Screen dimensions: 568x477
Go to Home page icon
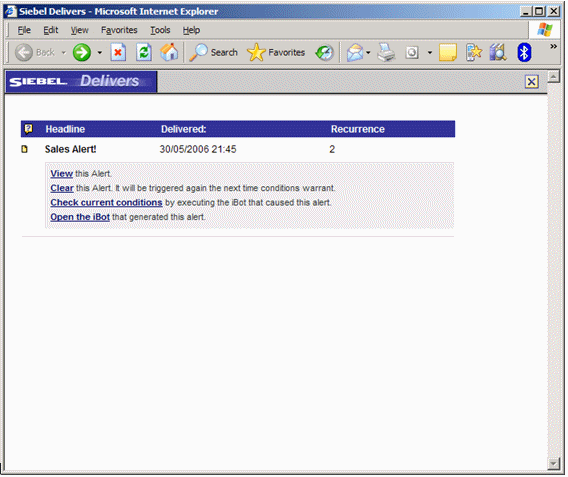(x=169, y=53)
